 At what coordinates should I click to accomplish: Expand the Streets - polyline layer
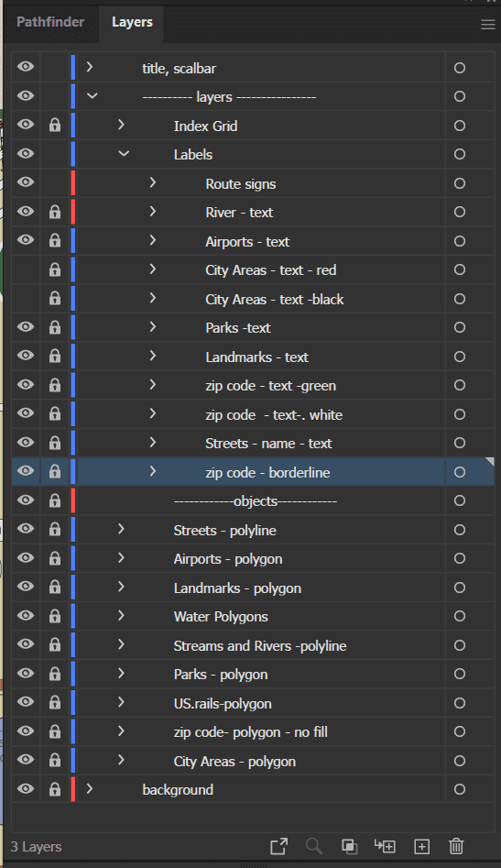tap(121, 529)
